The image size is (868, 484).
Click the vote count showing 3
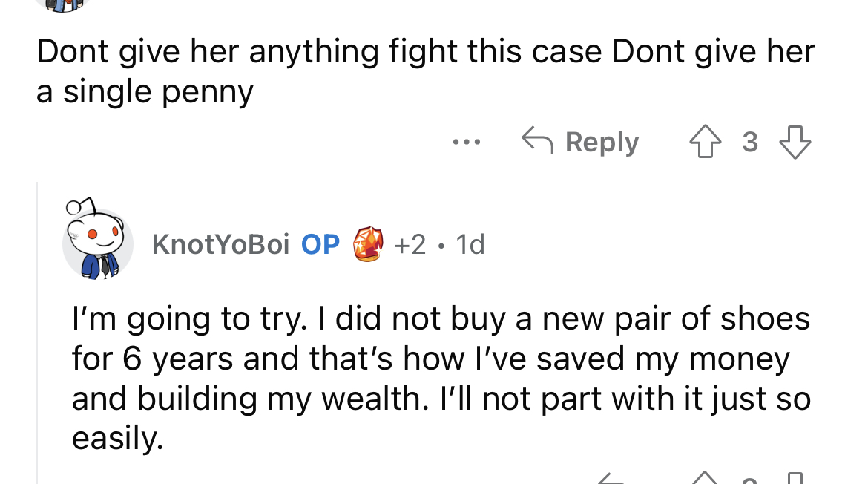[x=750, y=142]
